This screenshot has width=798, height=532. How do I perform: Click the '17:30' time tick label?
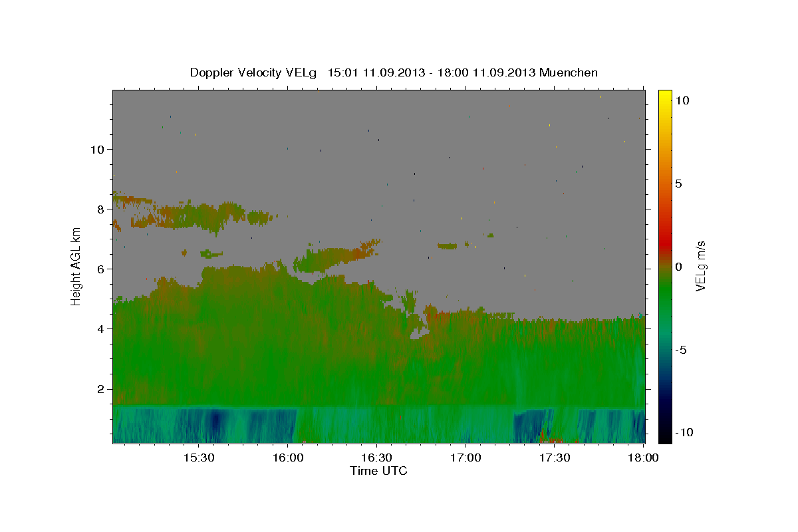point(555,458)
